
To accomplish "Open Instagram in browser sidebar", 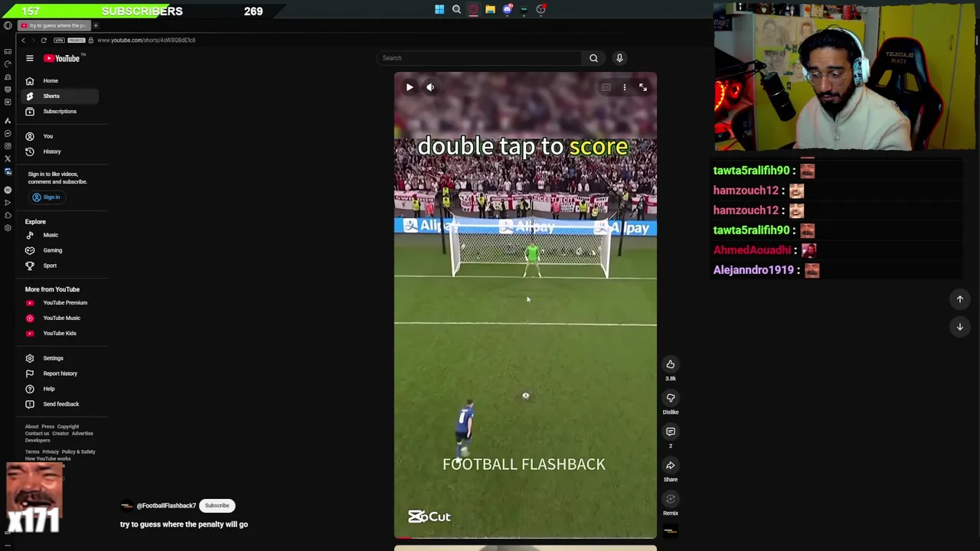I will (8, 146).
